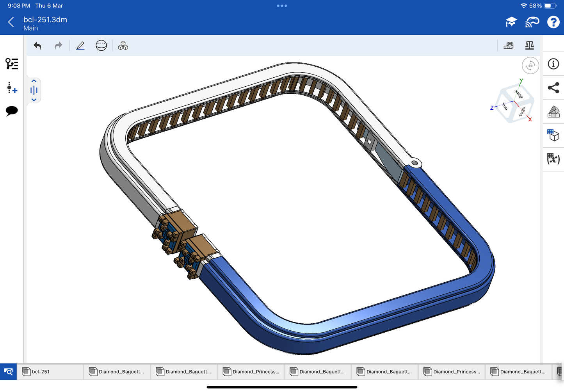564x392 pixels.
Task: Click the Top face of view cube
Action: tap(505, 106)
